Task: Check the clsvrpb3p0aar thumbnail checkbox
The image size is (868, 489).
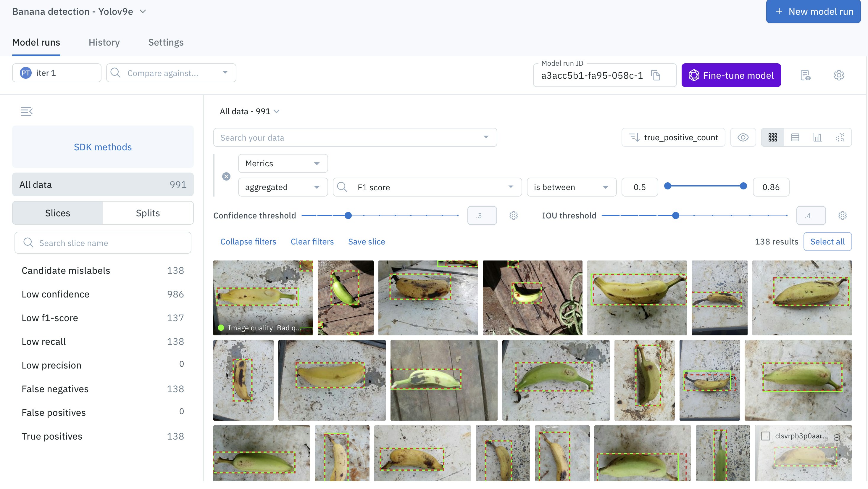Action: 766,436
